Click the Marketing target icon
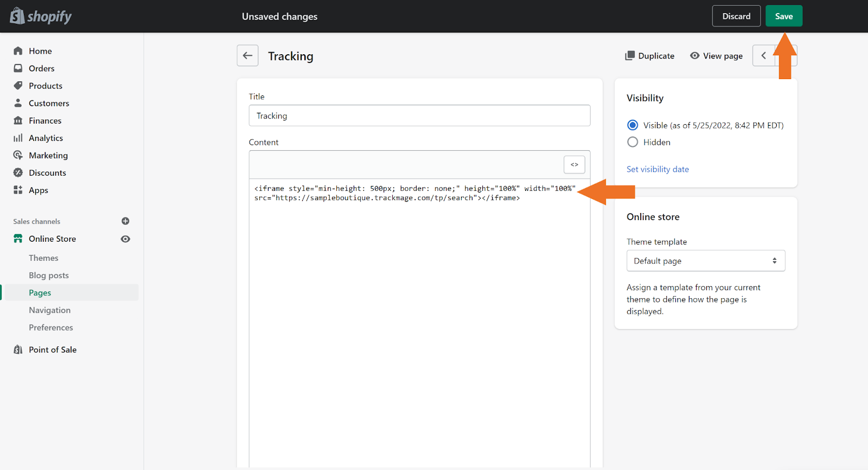The height and width of the screenshot is (470, 868). [x=18, y=155]
